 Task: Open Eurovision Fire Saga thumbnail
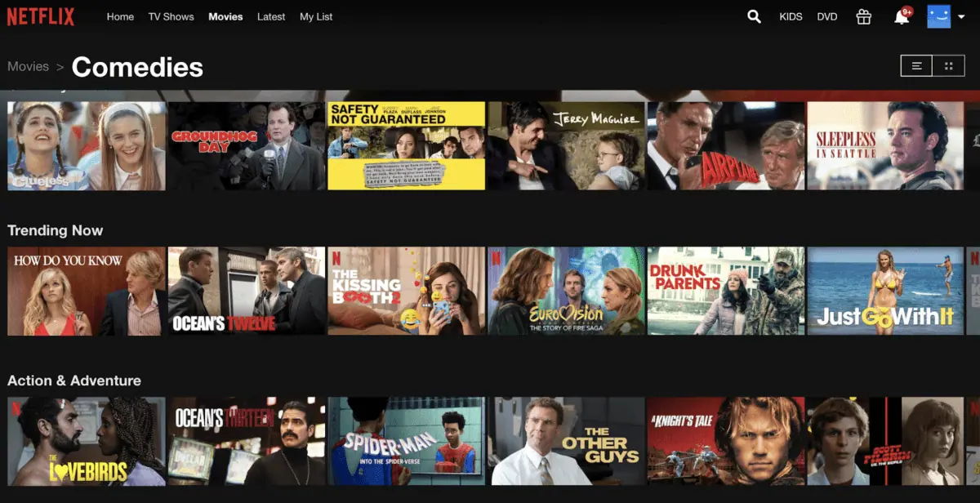(x=567, y=292)
